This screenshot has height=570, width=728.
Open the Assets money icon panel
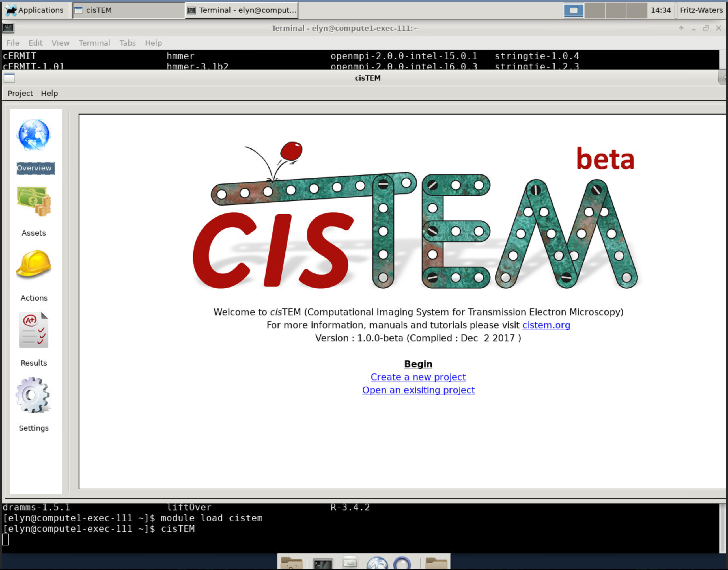(x=34, y=201)
